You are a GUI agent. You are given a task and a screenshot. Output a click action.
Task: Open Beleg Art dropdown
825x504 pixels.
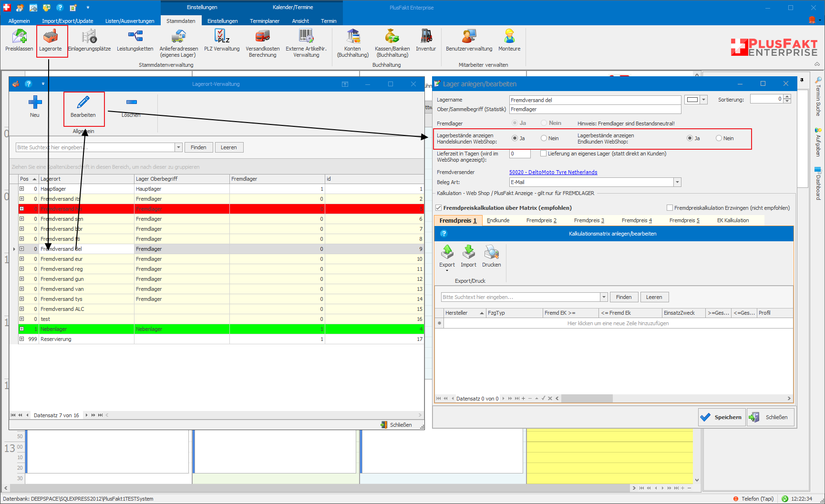[677, 182]
